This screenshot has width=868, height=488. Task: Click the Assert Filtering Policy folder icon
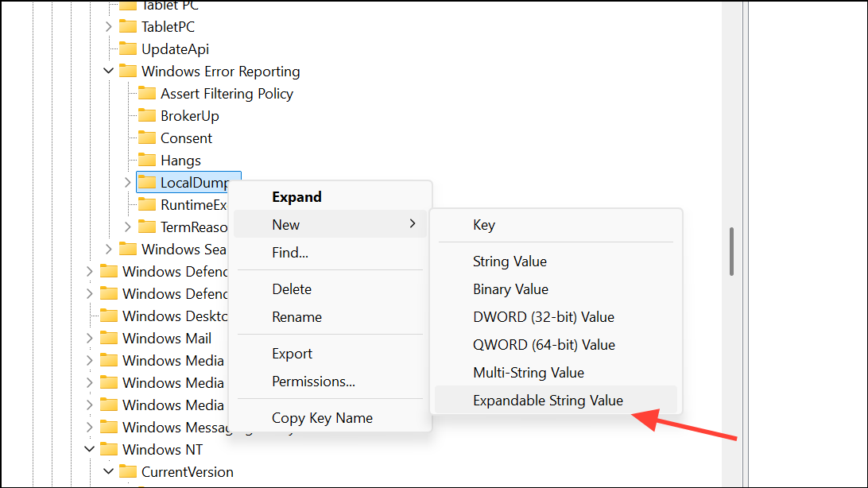click(147, 93)
